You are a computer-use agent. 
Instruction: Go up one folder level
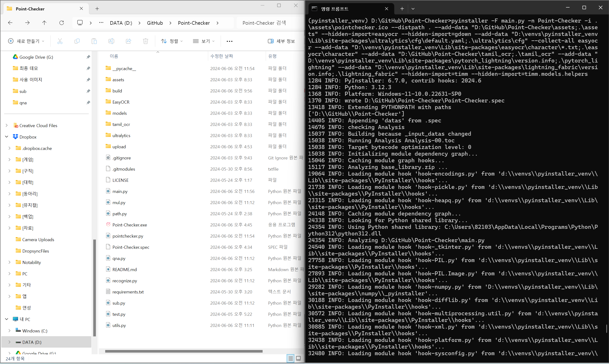[x=44, y=23]
